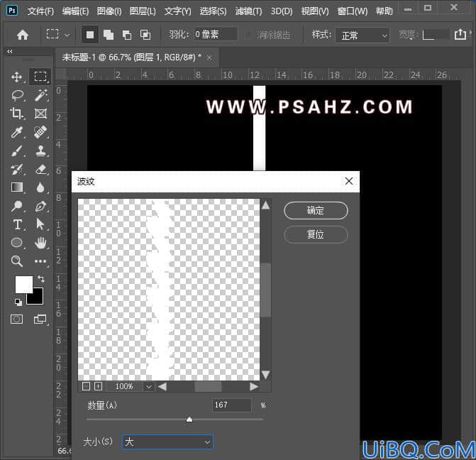Open the 大小 size dropdown
Screen dimensions: 476x460
[168, 442]
